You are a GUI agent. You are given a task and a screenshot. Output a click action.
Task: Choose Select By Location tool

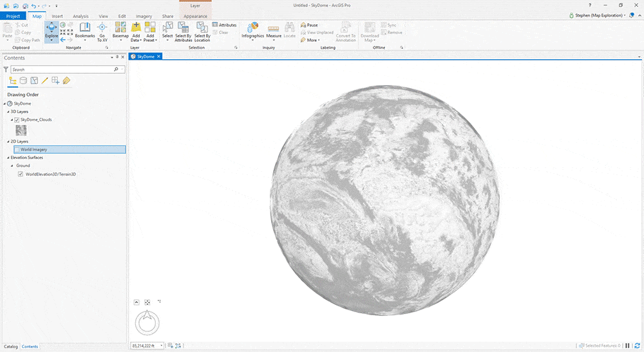click(202, 31)
